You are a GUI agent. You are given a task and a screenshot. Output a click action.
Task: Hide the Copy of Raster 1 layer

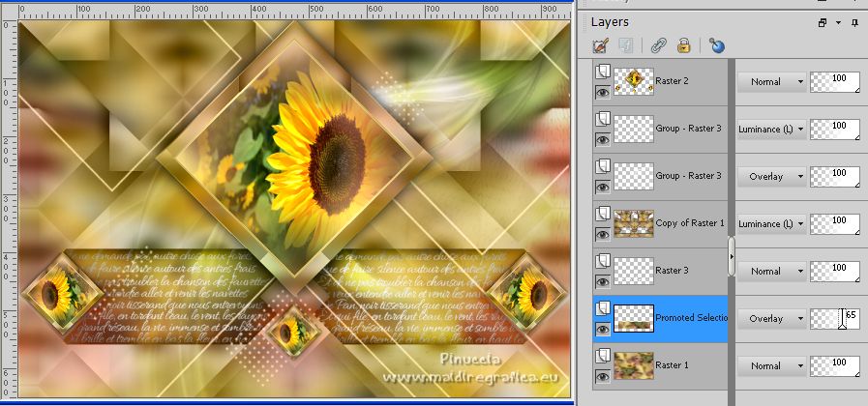[x=603, y=235]
